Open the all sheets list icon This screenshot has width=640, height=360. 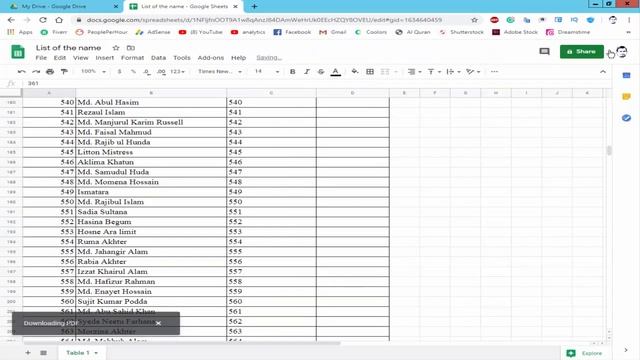click(x=43, y=353)
